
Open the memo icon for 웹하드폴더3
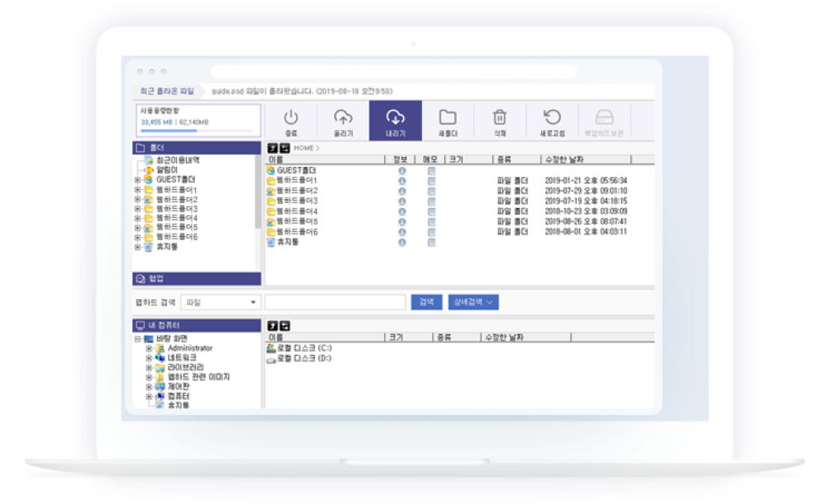pyautogui.click(x=432, y=201)
